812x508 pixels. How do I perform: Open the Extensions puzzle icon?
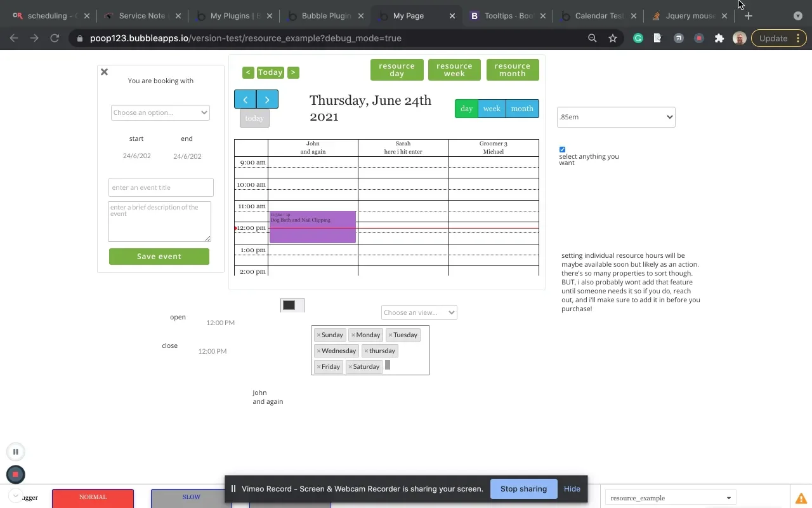pos(719,38)
